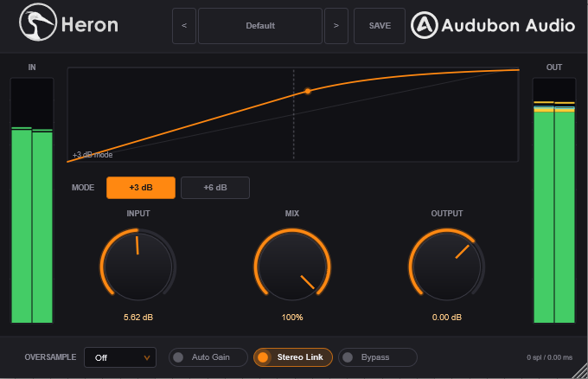The image size is (588, 379).
Task: Toggle Bypass on
Action: (x=378, y=357)
